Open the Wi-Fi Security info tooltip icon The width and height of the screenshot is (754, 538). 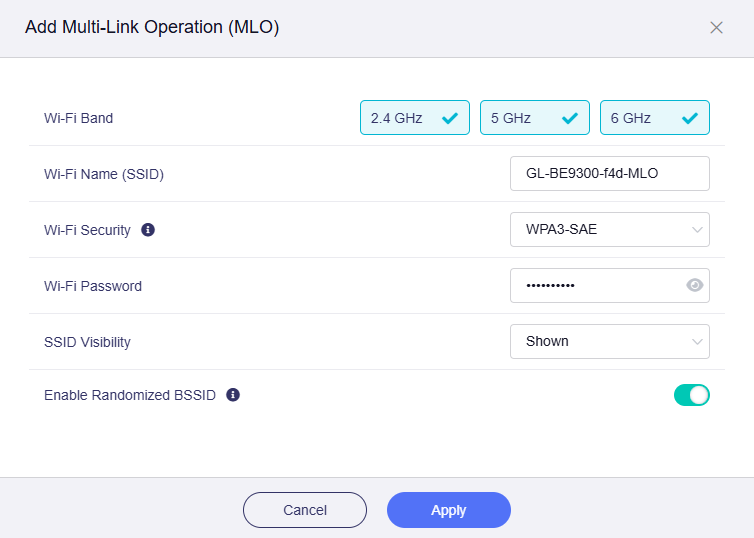148,230
